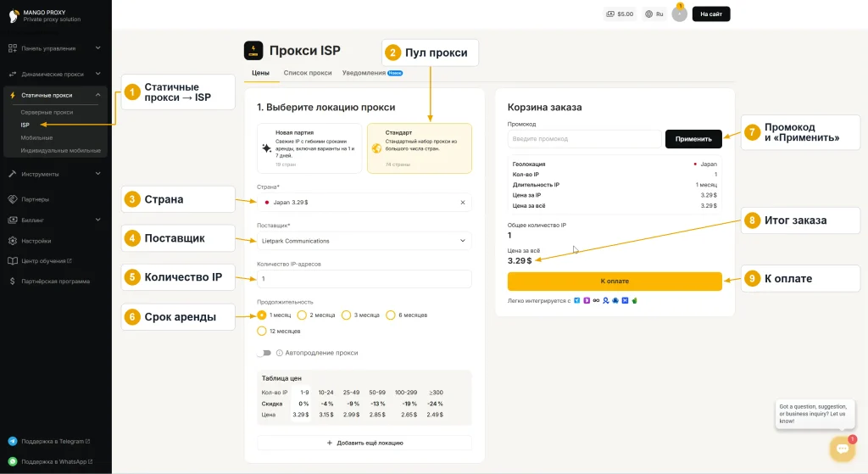Expand the Панель управления sidebar menu
The height and width of the screenshot is (474, 868).
[55, 48]
